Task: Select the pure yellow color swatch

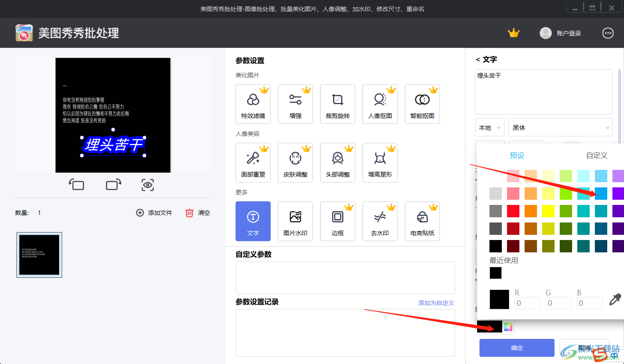Action: tap(548, 211)
